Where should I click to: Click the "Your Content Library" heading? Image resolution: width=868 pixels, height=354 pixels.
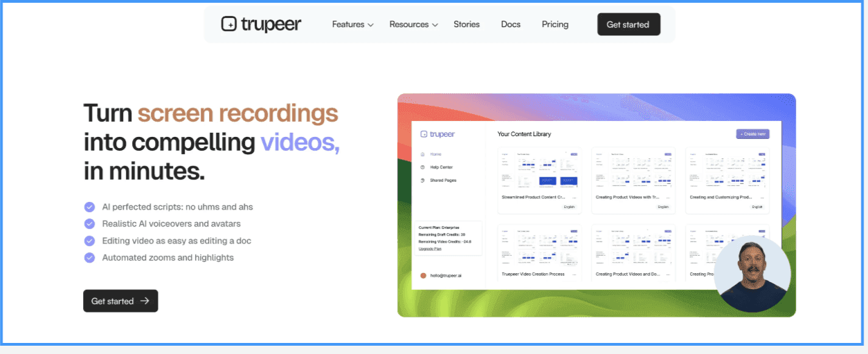pos(524,134)
